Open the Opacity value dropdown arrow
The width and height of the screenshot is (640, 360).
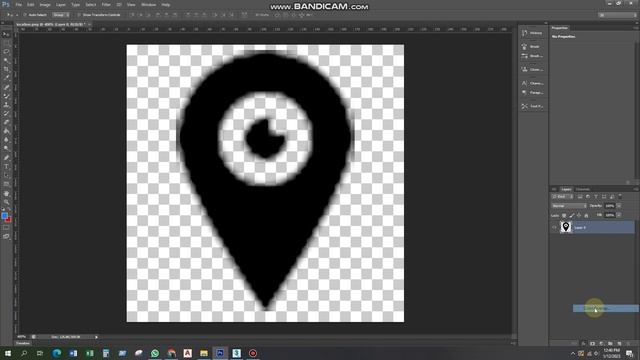pyautogui.click(x=619, y=206)
